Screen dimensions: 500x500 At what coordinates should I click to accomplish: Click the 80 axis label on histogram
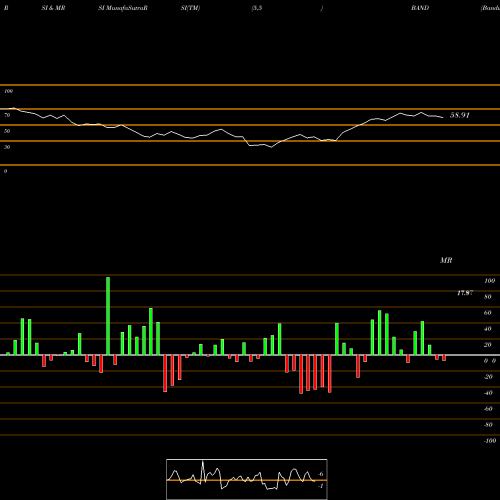(488, 297)
